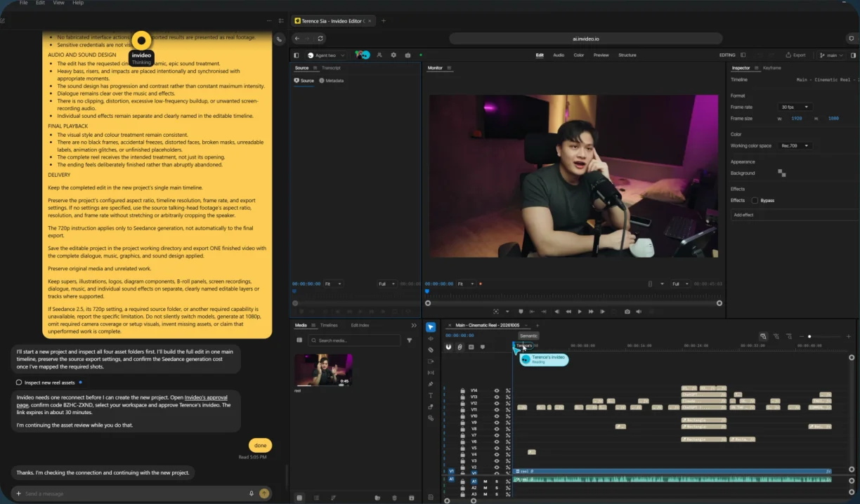Viewport: 860px width, 504px height.
Task: Click the grid view icon below media bin
Action: click(x=299, y=498)
